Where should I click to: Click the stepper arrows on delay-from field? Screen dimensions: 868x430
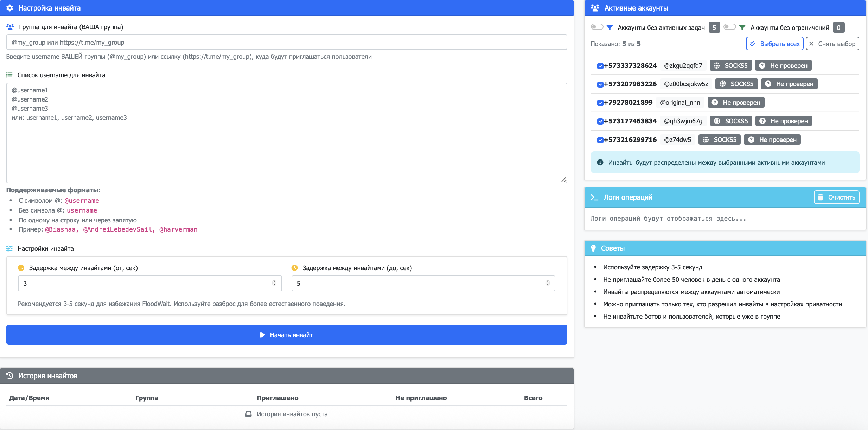(x=274, y=283)
